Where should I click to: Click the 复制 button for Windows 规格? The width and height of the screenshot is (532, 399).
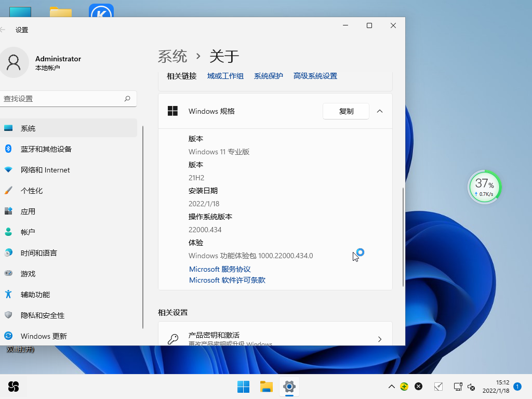(345, 111)
